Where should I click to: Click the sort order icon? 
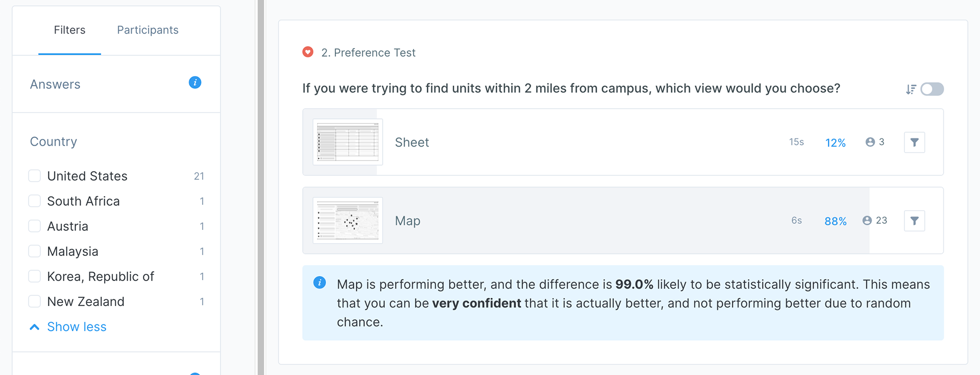tap(911, 89)
